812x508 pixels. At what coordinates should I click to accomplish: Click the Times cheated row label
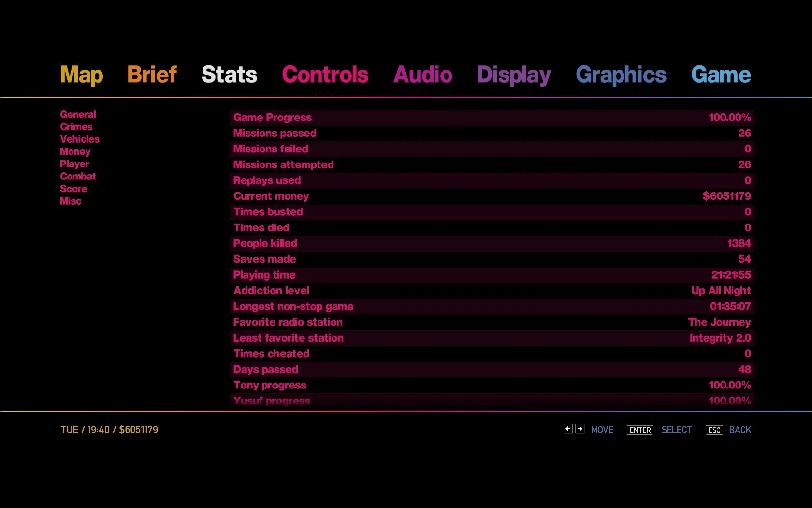click(271, 354)
